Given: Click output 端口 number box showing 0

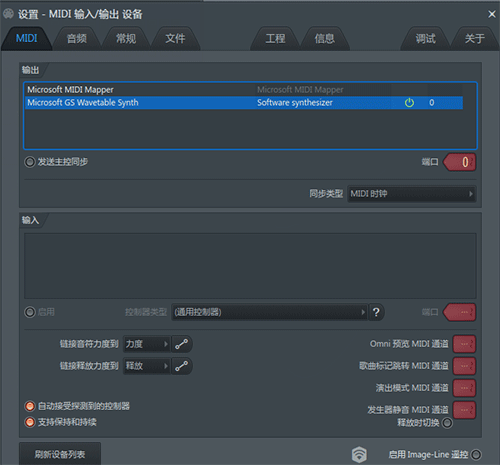Looking at the screenshot, I should (460, 162).
